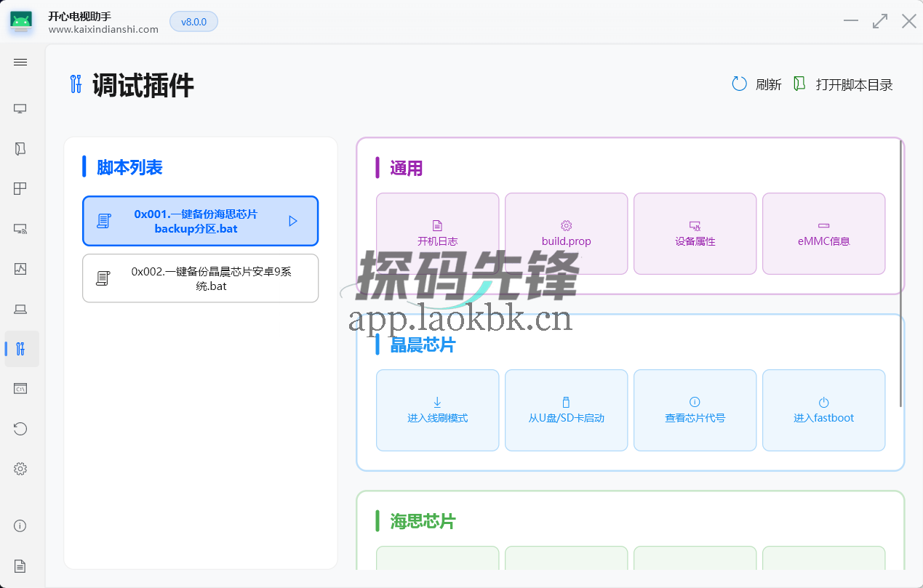Click 从U盘/SD卡启动 card
Viewport: 923px width, 588px height.
pos(566,411)
